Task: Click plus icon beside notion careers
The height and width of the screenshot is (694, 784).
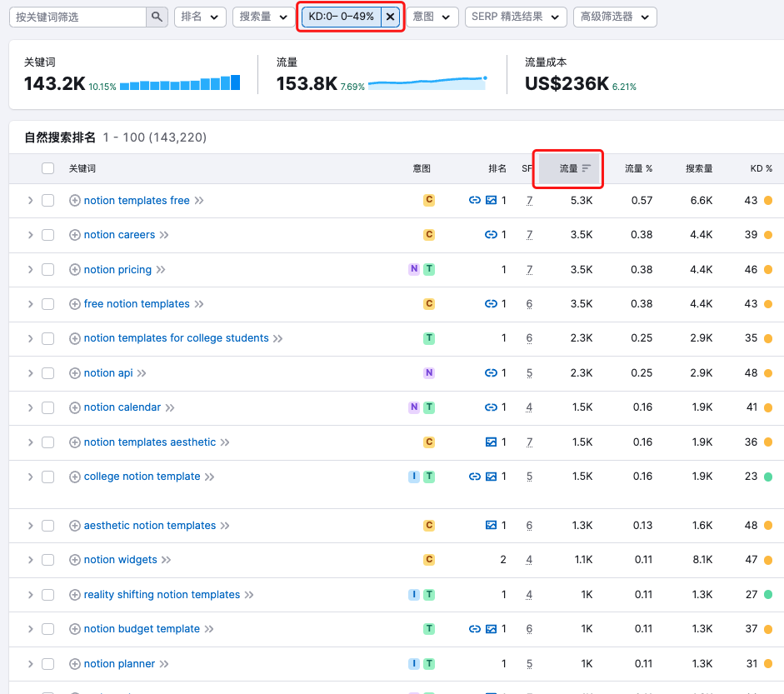Action: [x=75, y=235]
